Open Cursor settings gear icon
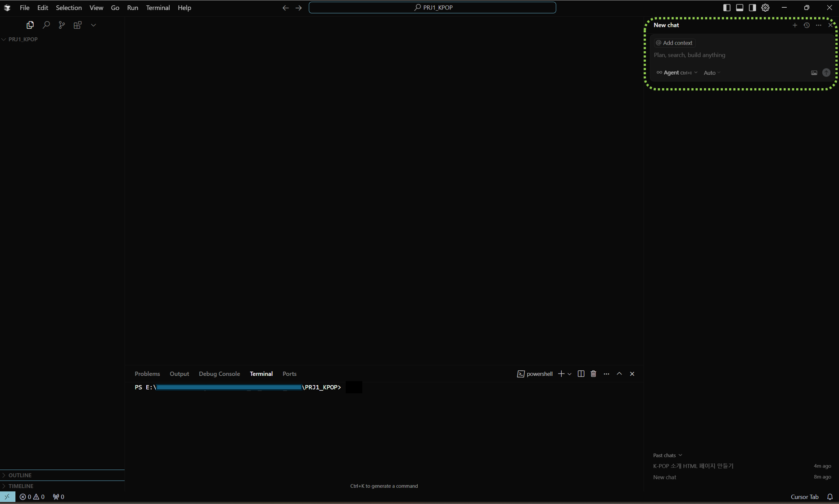The width and height of the screenshot is (839, 504). pyautogui.click(x=765, y=8)
